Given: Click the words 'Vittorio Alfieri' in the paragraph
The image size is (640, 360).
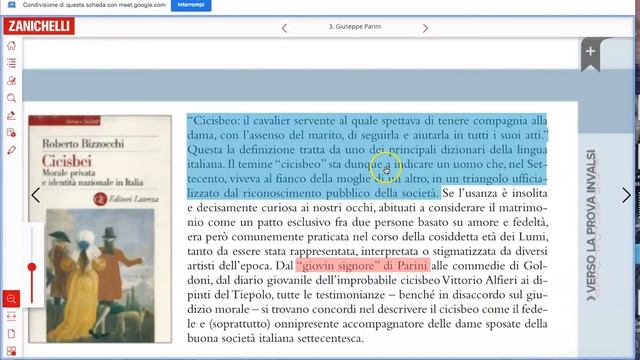Looking at the screenshot, I should pos(480,280).
